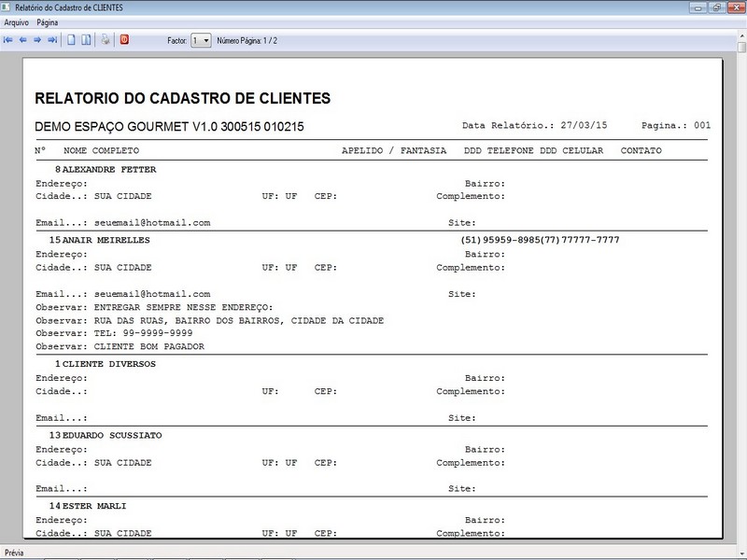Click the APELIDO / FANTASIA column header
Viewport: 747px width, 560px height.
pos(394,150)
